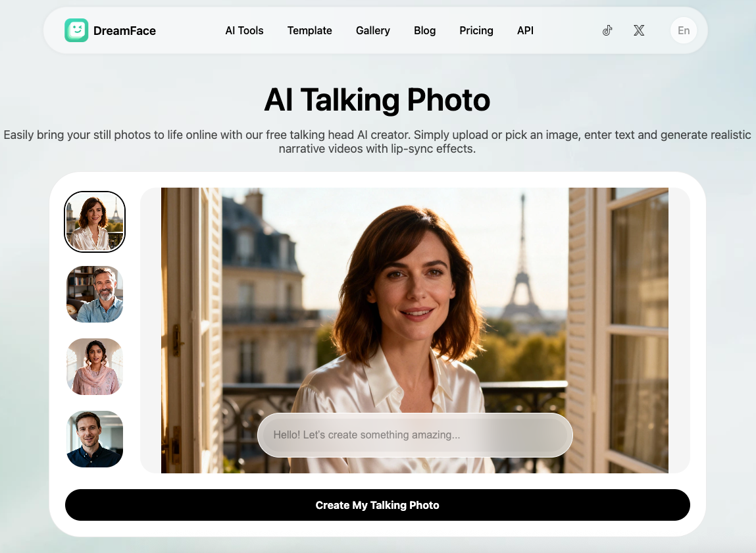Go to the Template page
Screen dimensions: 756x553
click(x=309, y=30)
